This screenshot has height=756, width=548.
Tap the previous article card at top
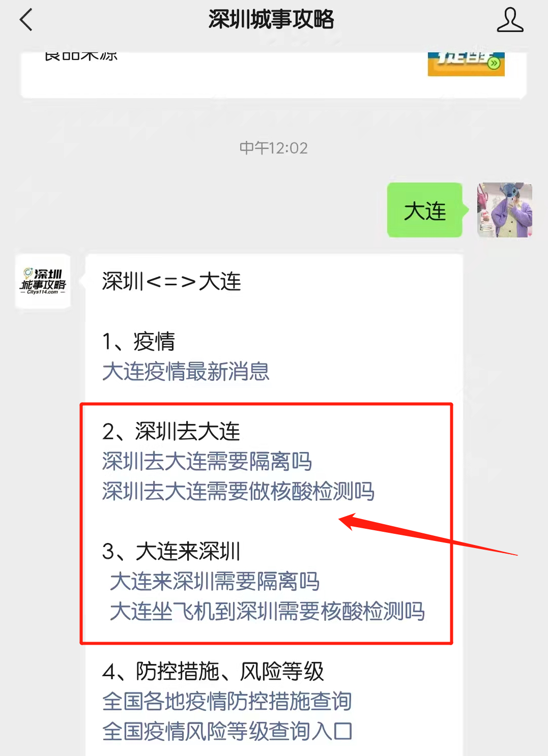(x=274, y=75)
